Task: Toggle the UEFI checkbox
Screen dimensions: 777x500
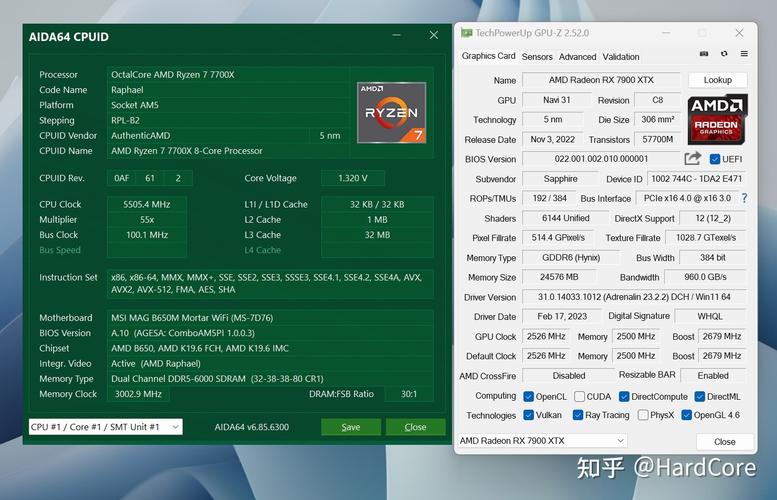Action: tap(715, 159)
